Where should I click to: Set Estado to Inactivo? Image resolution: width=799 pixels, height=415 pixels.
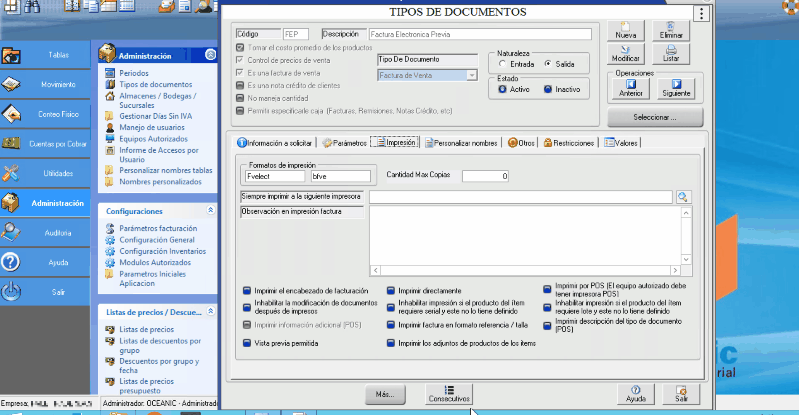(x=548, y=89)
